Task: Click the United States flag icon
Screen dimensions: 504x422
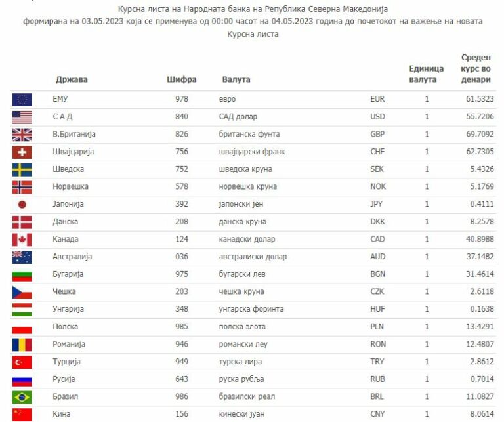Action: (22, 117)
